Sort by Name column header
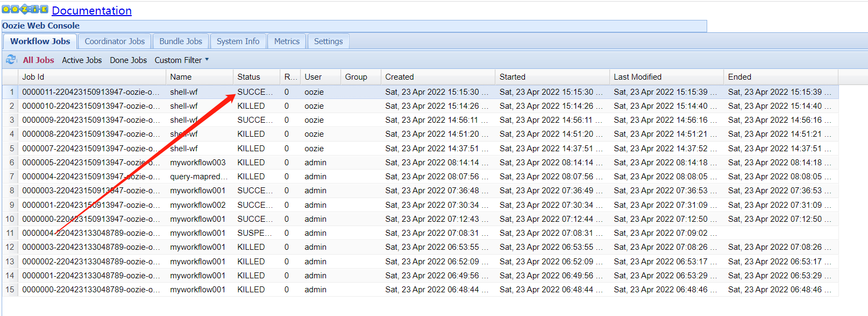This screenshot has width=868, height=316. [x=200, y=77]
